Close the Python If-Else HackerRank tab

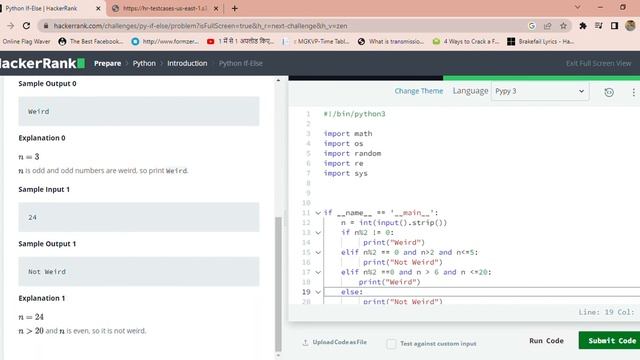98,8
